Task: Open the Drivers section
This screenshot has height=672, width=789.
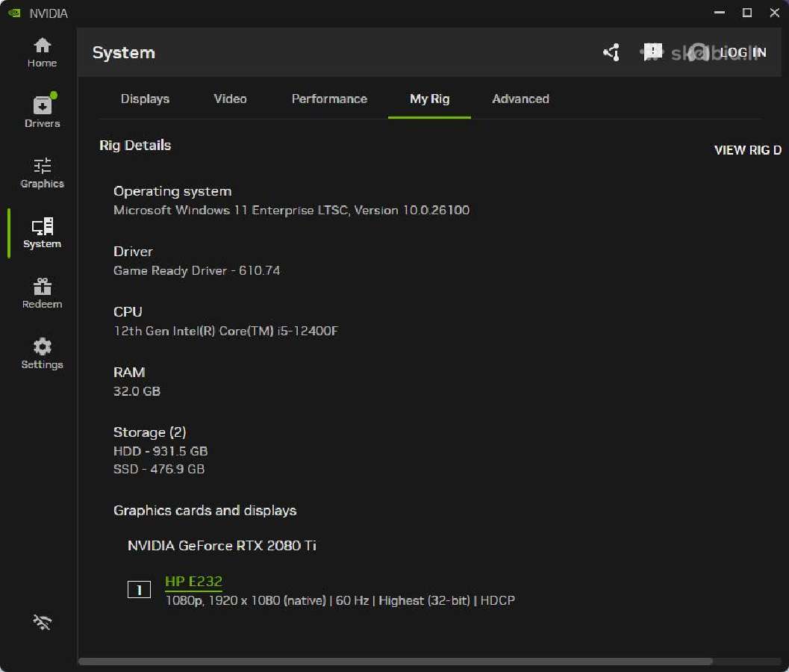Action: click(43, 111)
